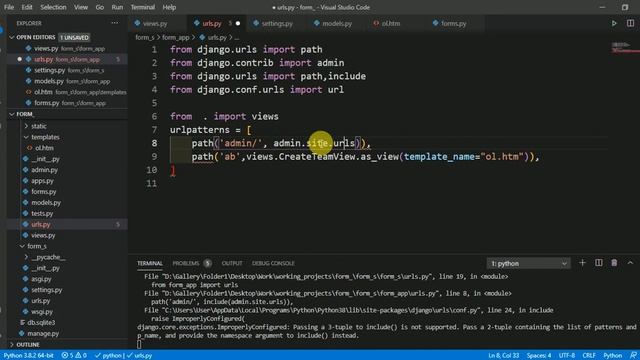
Task: Click the form_app breadcrumb segment
Action: click(176, 37)
